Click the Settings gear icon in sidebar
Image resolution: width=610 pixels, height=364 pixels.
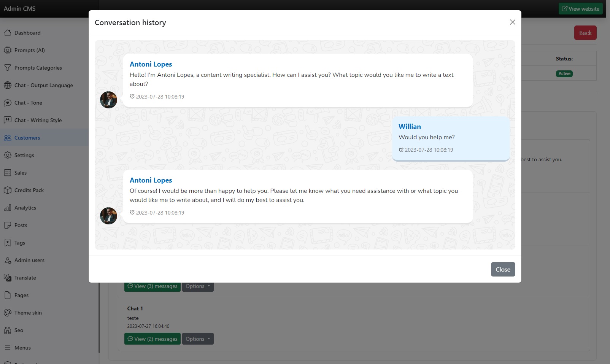coord(8,155)
